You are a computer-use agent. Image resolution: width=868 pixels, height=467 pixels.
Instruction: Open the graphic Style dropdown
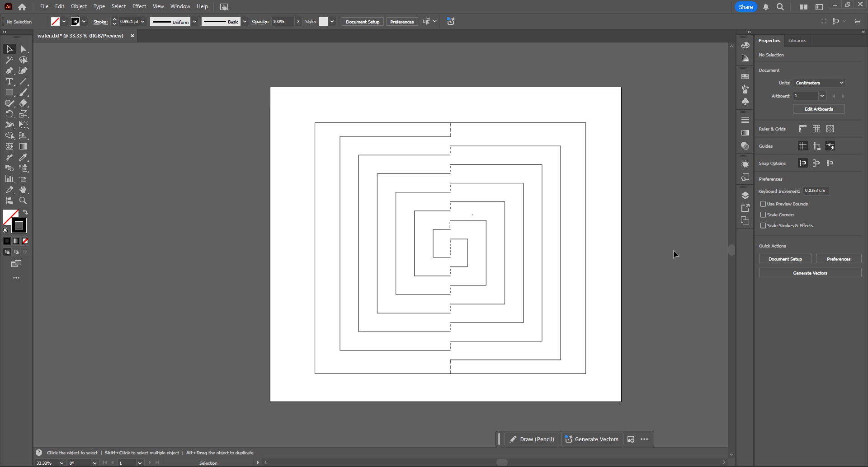coord(332,22)
